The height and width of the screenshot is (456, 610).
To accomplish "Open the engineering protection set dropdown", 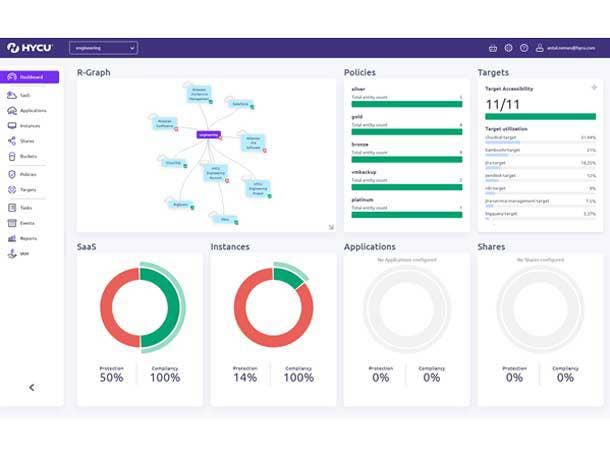I will 103,47.
